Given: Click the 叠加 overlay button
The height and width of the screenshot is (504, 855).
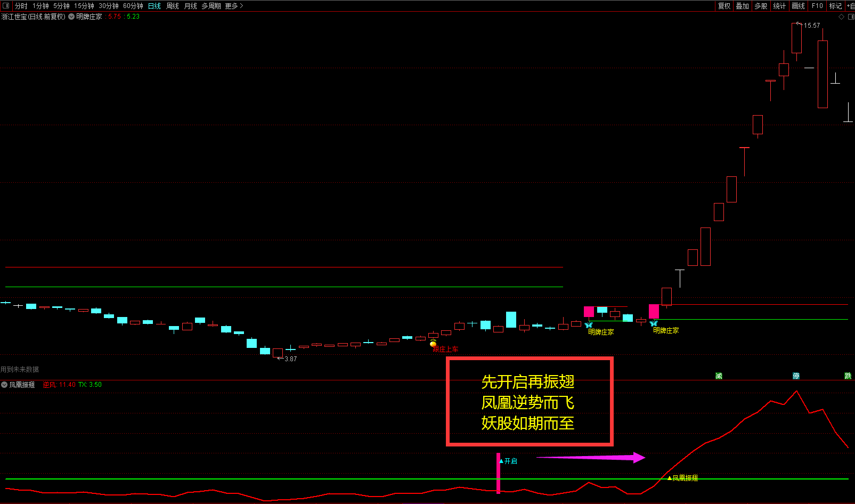Looking at the screenshot, I should 743,6.
